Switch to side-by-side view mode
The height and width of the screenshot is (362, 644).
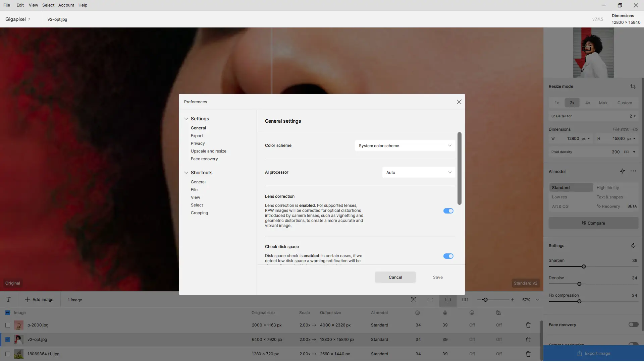coord(466,300)
